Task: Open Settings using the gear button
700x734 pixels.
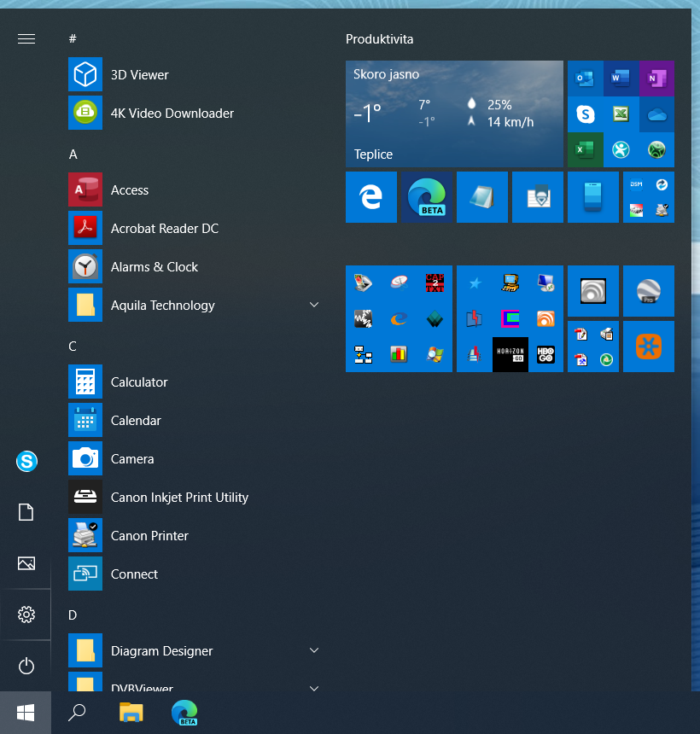Action: point(26,615)
